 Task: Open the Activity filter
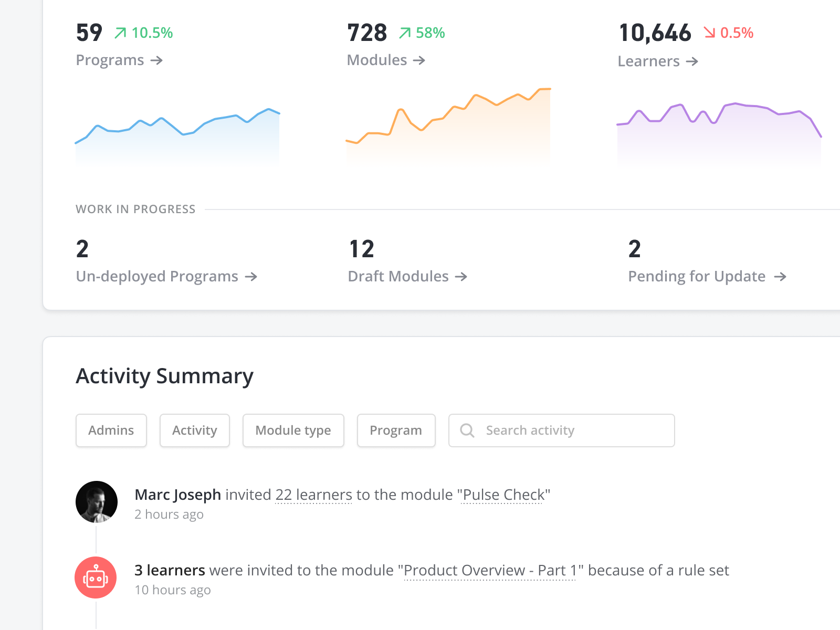(x=194, y=430)
